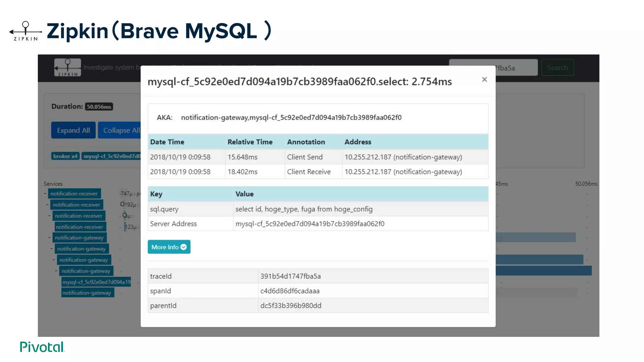
Task: Click the AKA service names text
Action: [x=291, y=118]
